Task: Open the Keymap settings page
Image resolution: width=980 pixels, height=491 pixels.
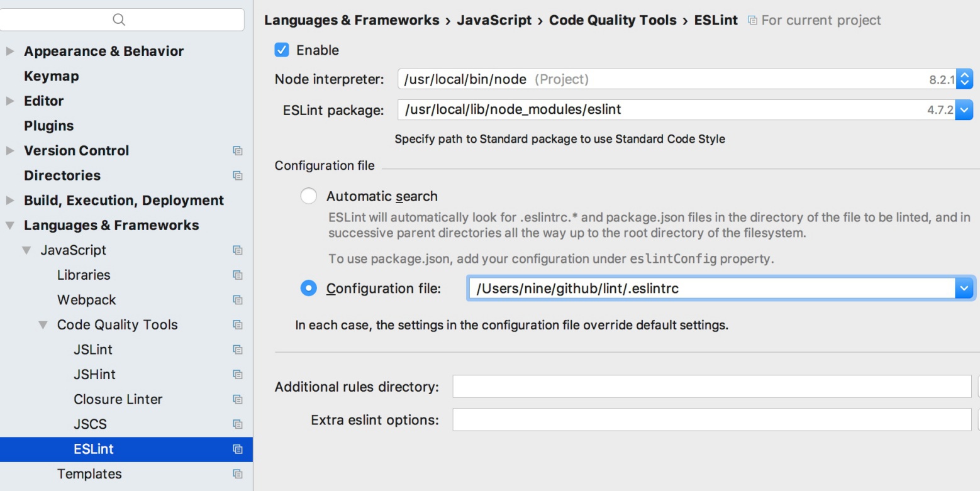Action: 51,76
